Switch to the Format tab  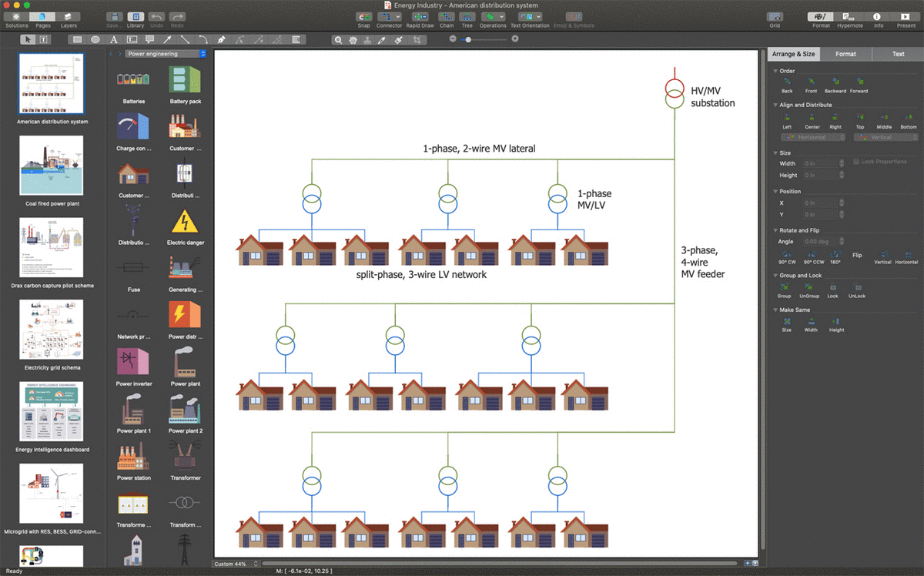pos(845,54)
